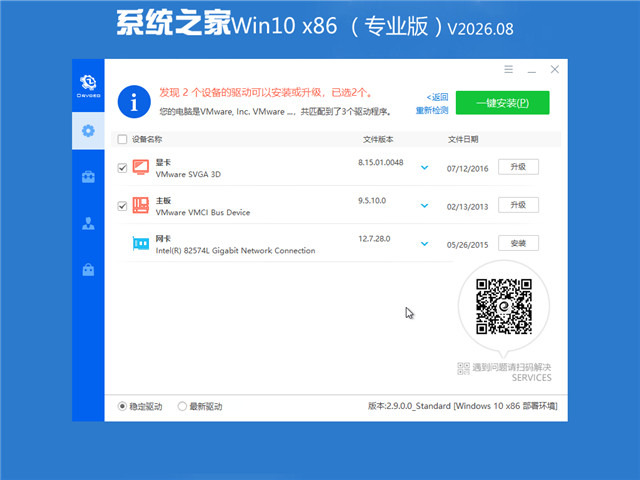Screen dimensions: 640x480
Task: Click the VMware VMCI Bus Device name
Action: (203, 212)
